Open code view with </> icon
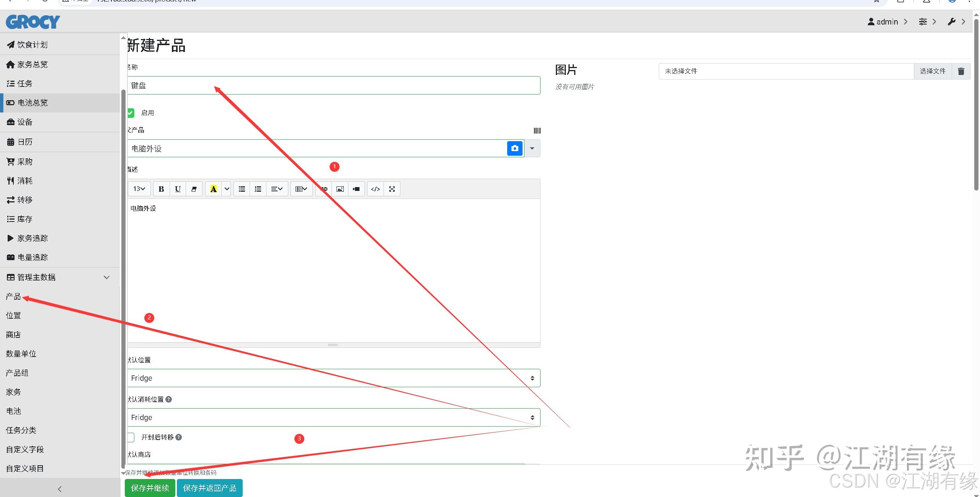The image size is (980, 497). tap(376, 189)
